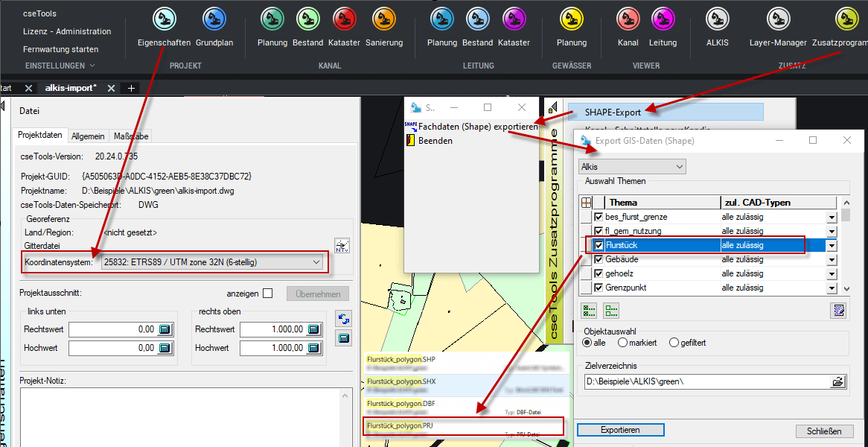Click the Gewässer Planung icon
Image resolution: width=868 pixels, height=447 pixels.
572,19
